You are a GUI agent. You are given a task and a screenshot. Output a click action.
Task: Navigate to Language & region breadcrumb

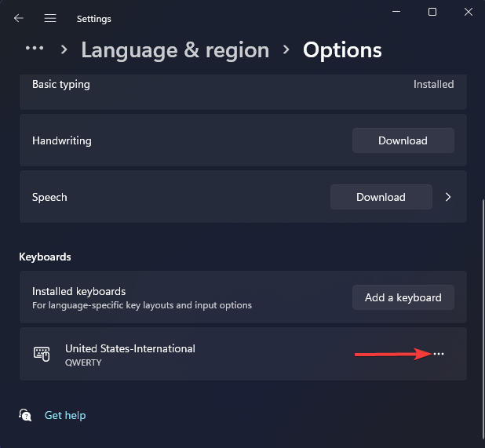175,50
